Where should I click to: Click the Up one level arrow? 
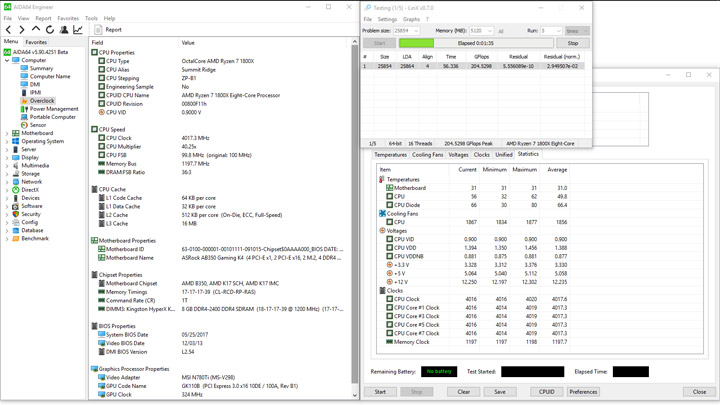(x=35, y=30)
